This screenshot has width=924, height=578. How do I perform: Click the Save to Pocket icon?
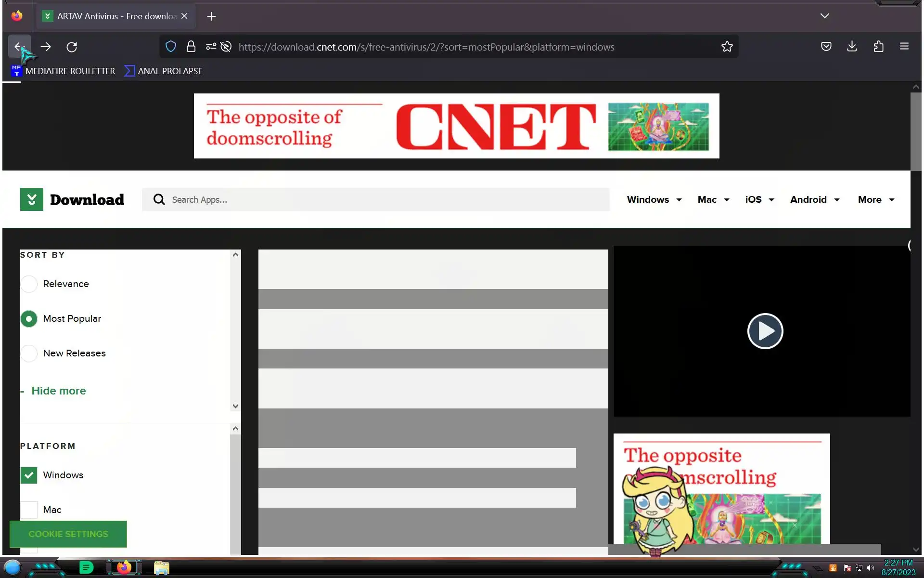pyautogui.click(x=826, y=46)
